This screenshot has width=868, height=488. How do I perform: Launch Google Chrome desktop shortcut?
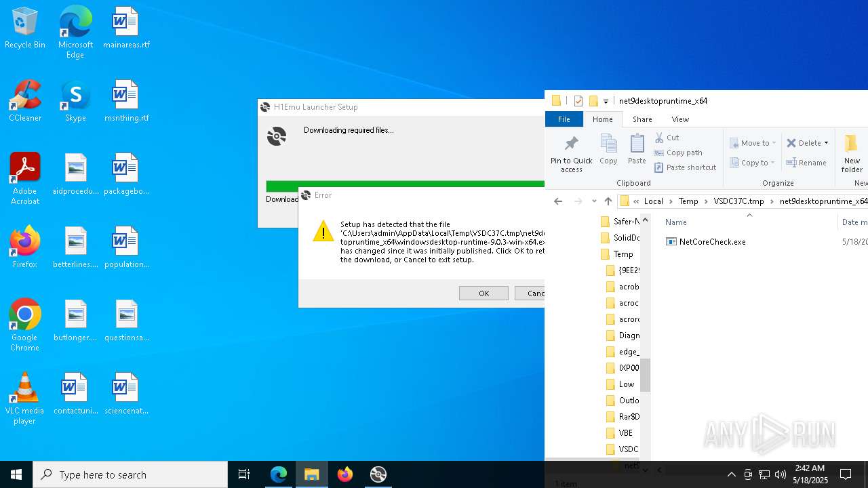25,325
